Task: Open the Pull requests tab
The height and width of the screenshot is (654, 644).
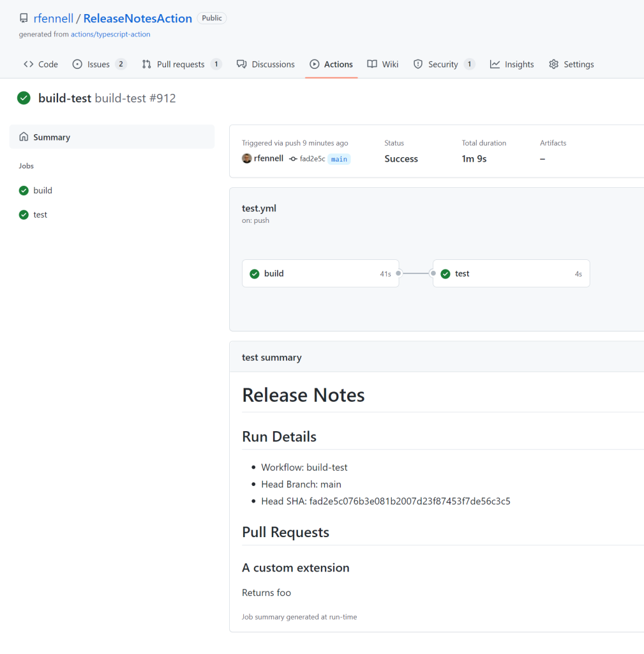Action: pos(182,65)
